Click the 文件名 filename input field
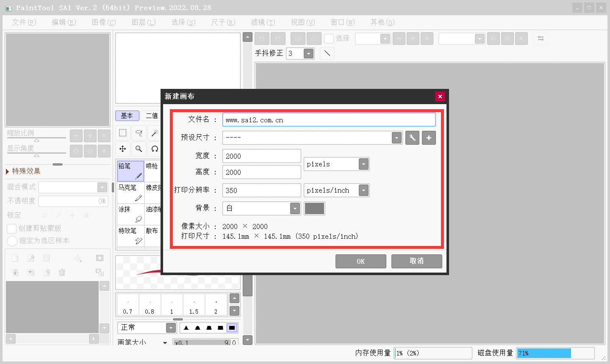 click(329, 120)
